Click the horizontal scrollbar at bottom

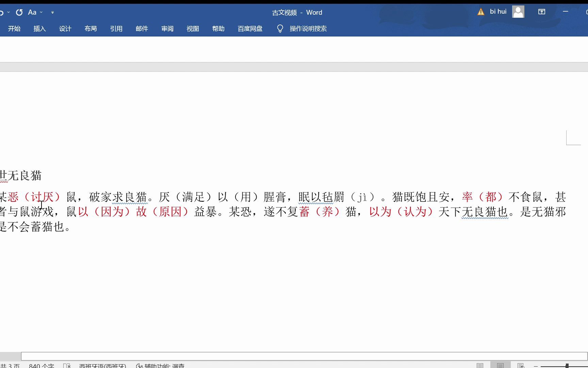click(x=304, y=356)
